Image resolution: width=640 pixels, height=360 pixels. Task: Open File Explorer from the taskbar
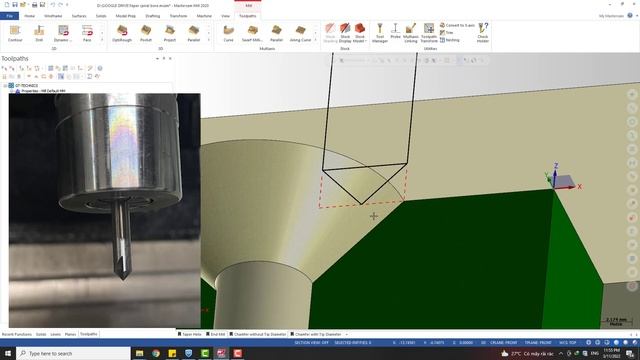[139, 353]
